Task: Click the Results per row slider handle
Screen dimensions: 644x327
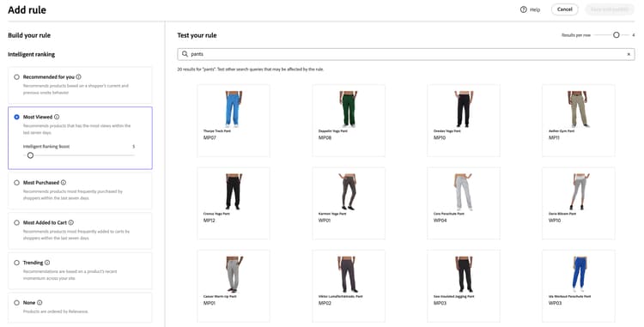Action: pos(616,35)
